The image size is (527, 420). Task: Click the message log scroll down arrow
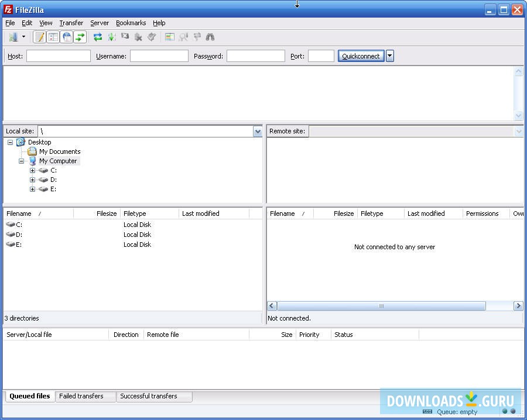click(x=519, y=115)
